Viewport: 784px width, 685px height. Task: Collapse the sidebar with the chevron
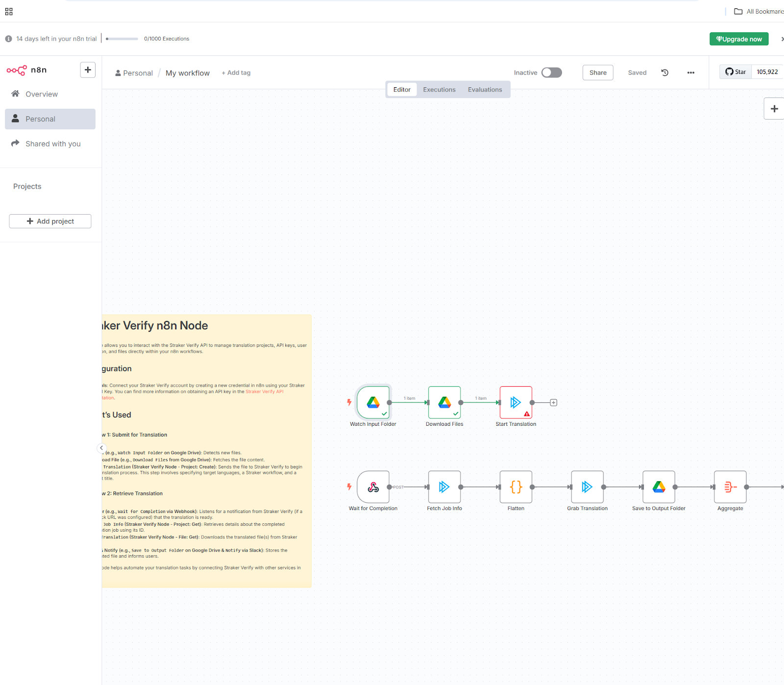click(x=101, y=448)
